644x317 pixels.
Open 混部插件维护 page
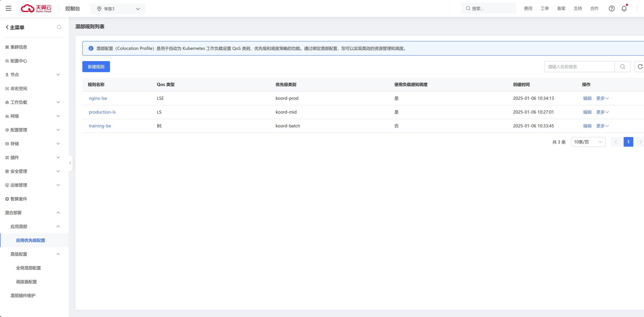[23, 295]
